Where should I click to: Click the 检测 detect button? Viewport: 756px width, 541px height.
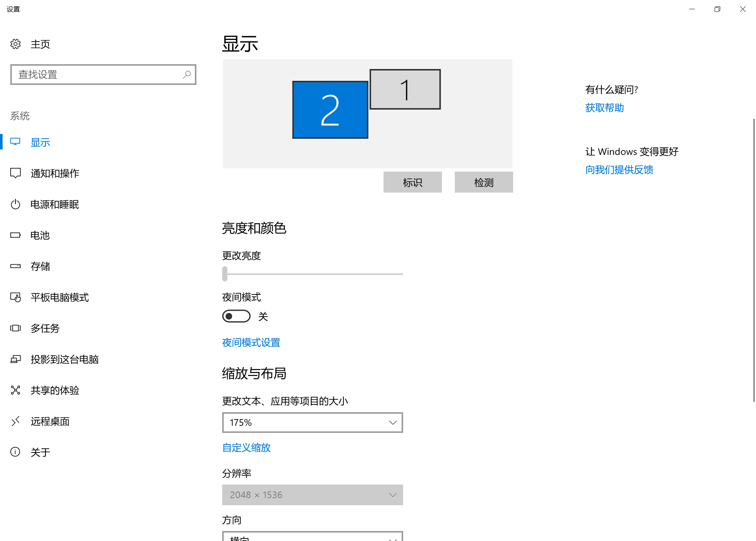(x=484, y=182)
